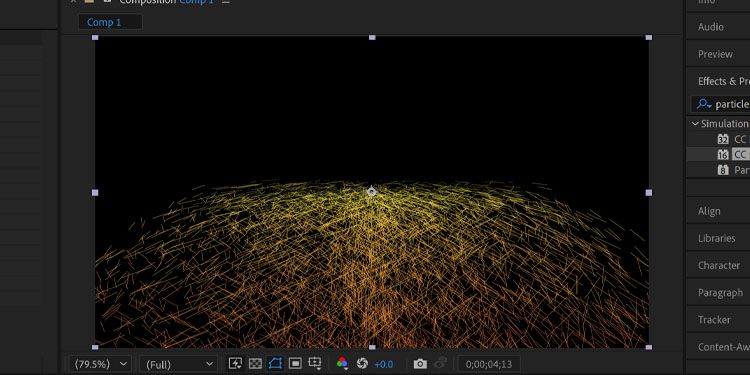Image resolution: width=750 pixels, height=375 pixels.
Task: Open the Full resolution dropdown
Action: tap(179, 364)
